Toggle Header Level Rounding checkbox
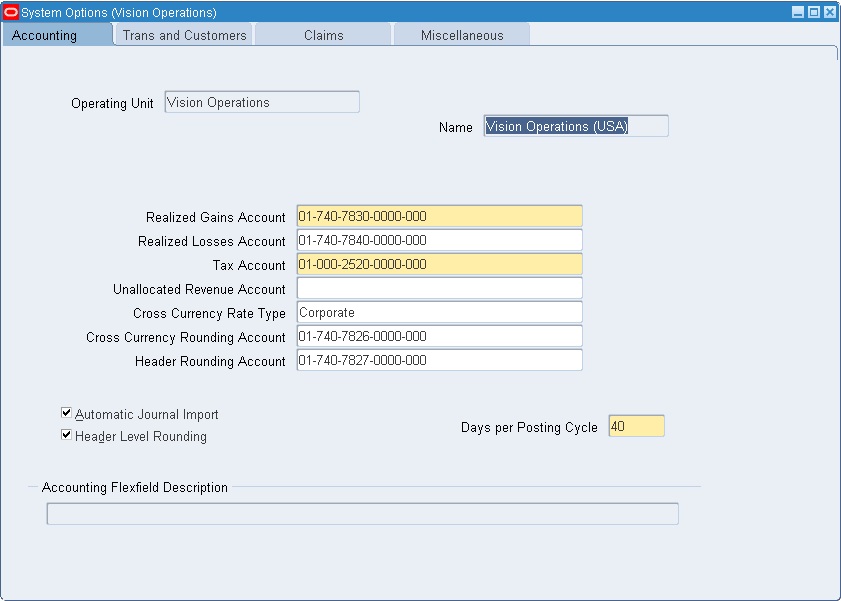The height and width of the screenshot is (601, 841). tap(67, 435)
